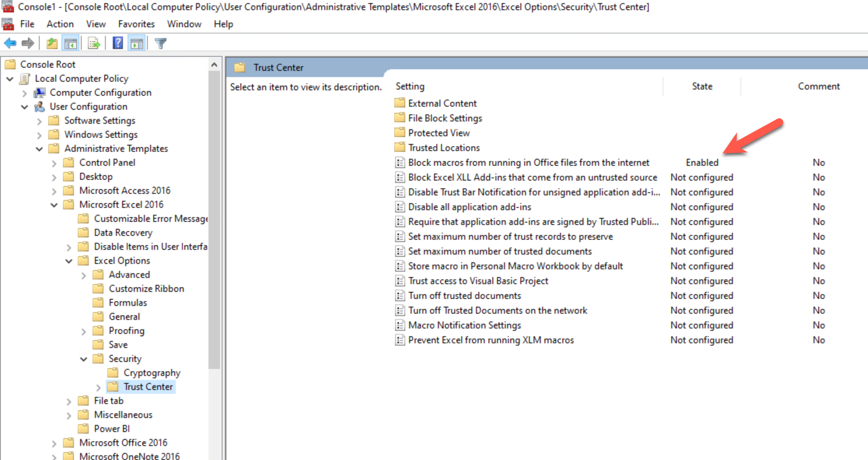
Task: Sort by the State column header
Action: 702,86
